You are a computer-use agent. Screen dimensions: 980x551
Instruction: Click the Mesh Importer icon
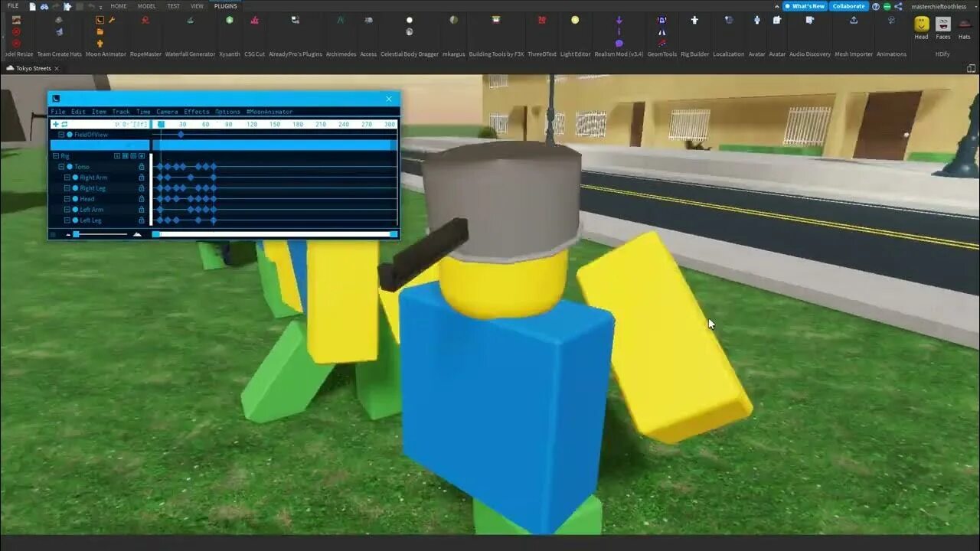[x=854, y=21]
